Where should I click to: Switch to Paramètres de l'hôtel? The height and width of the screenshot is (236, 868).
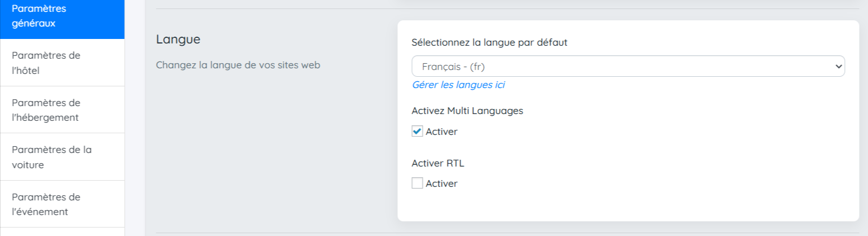coord(62,63)
